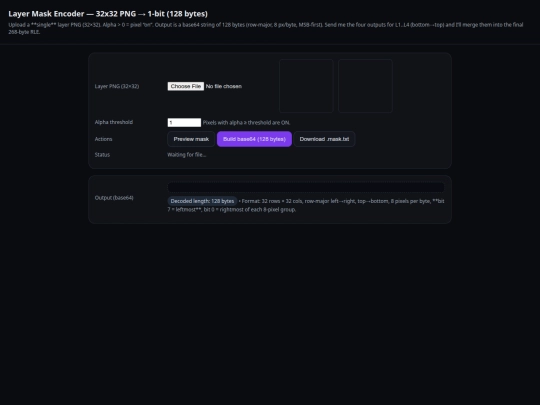Image resolution: width=540 pixels, height=405 pixels.
Task: Click the 'Status' label
Action: [102, 155]
